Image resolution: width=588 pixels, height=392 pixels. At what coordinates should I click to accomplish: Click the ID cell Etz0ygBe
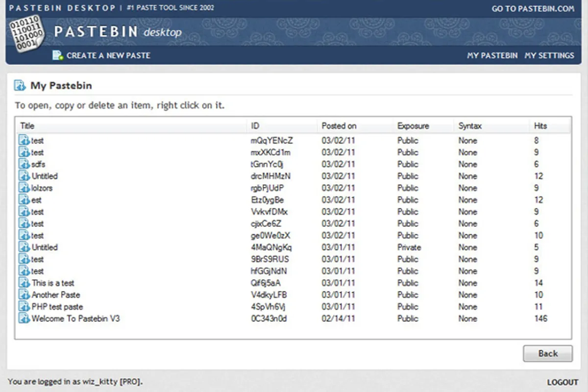(x=267, y=200)
